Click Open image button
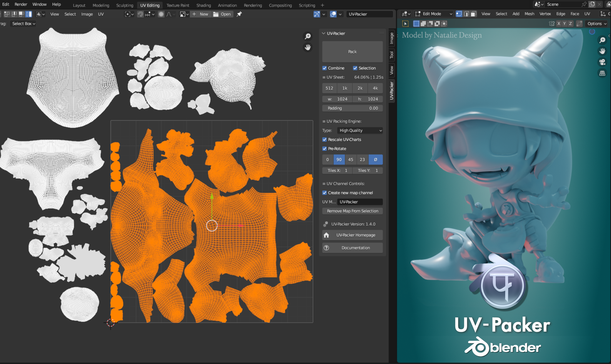 point(222,14)
